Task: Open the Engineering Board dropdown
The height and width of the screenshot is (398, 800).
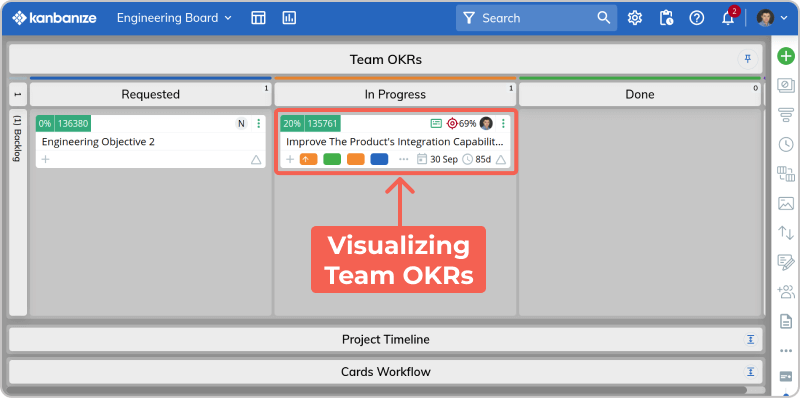Action: tap(174, 18)
